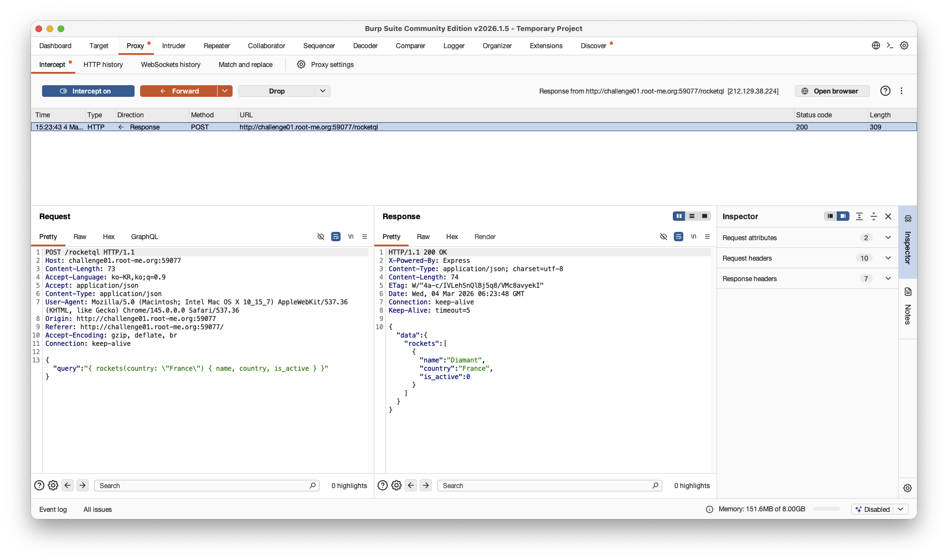Toggle word wrap in Request editor
The image size is (948, 560).
(x=336, y=236)
